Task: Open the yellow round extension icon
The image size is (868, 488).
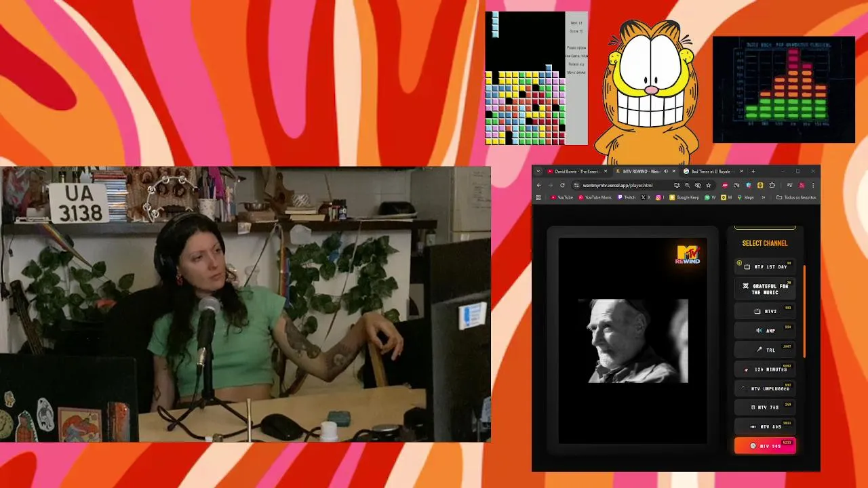Action: point(760,185)
